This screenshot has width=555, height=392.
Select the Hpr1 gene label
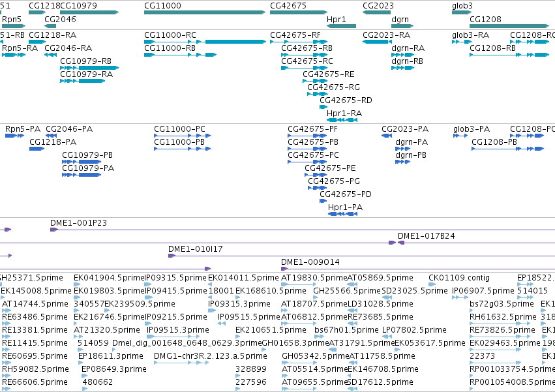tap(337, 19)
